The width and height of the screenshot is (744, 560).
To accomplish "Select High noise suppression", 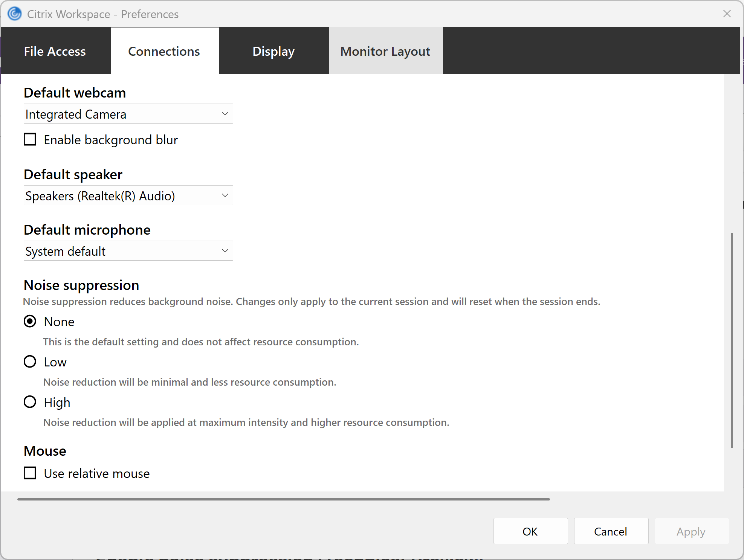I will point(30,402).
